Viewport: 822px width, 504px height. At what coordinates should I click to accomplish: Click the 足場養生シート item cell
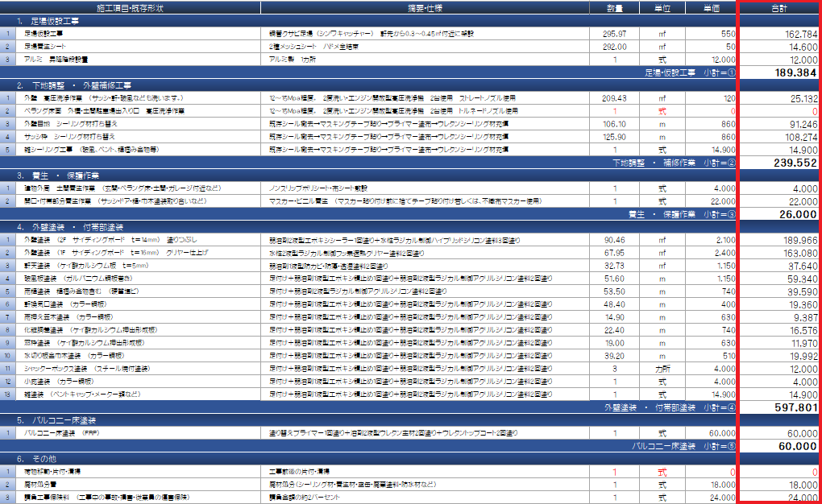(138, 47)
